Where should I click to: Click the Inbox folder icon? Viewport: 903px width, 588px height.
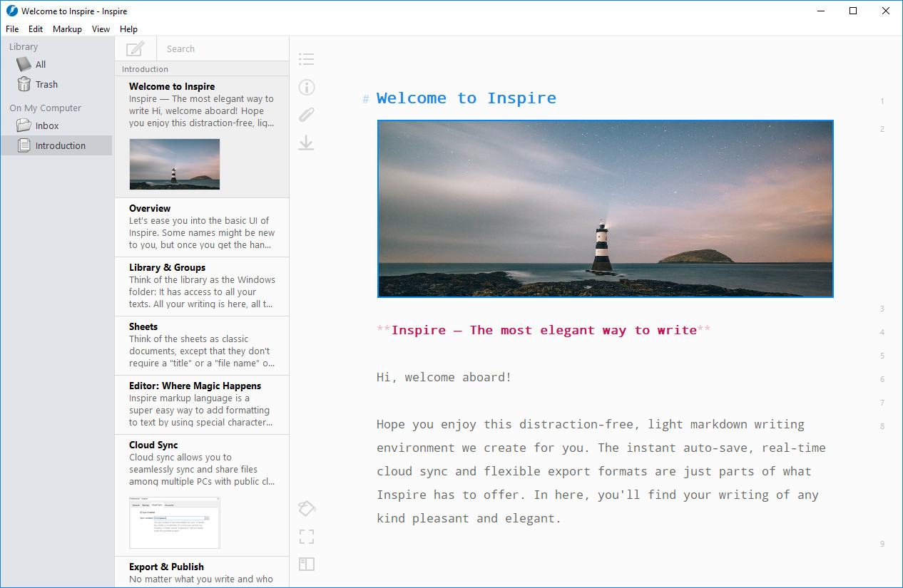point(24,125)
